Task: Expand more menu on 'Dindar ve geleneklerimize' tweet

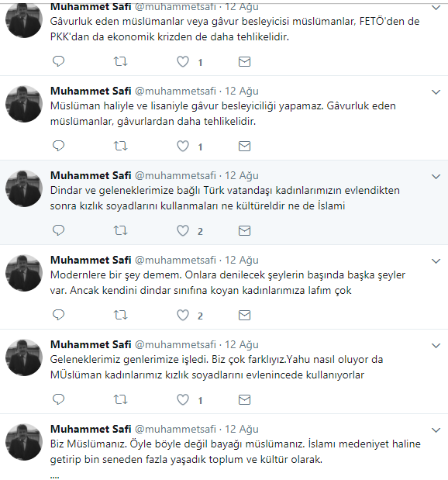Action: [436, 176]
